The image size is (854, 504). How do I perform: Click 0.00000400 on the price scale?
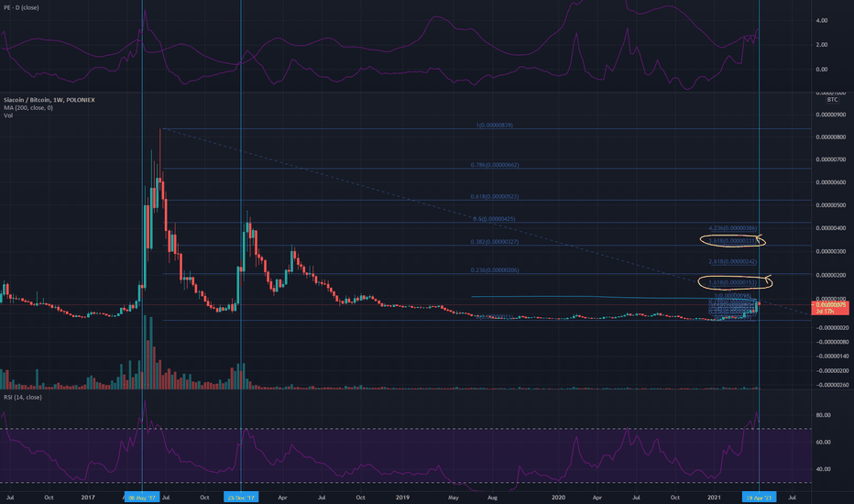coord(830,228)
